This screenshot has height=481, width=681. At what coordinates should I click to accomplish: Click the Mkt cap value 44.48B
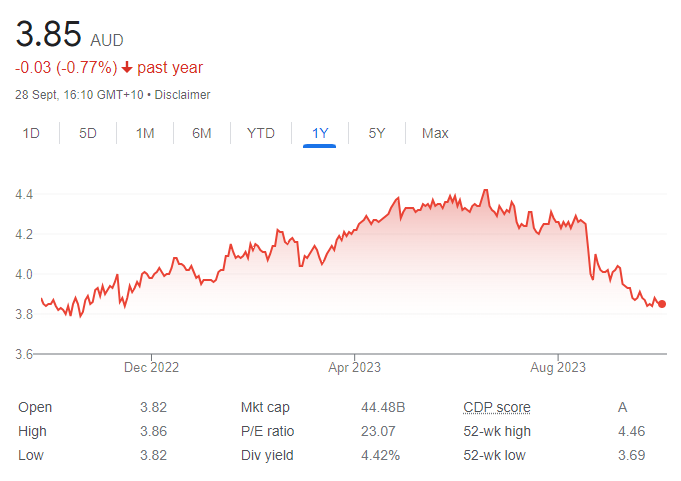[383, 407]
